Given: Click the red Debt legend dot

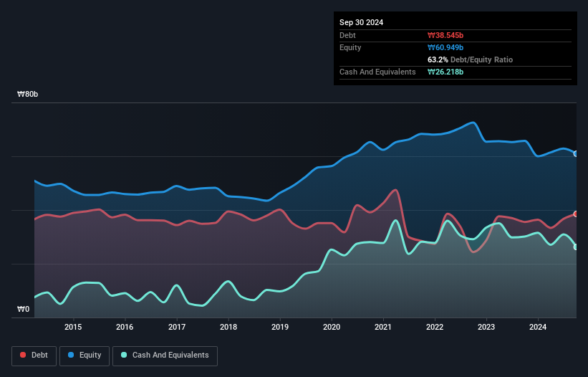Looking at the screenshot, I should coord(23,355).
